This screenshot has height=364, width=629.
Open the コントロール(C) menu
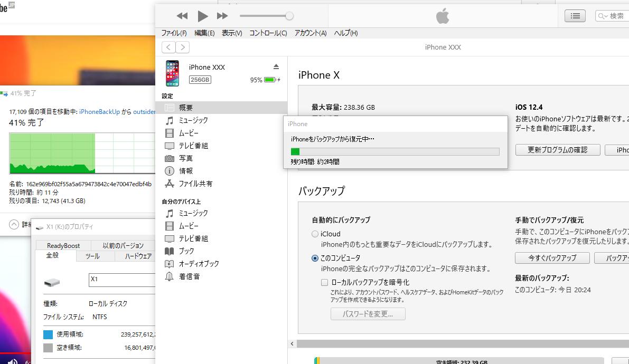tap(268, 33)
